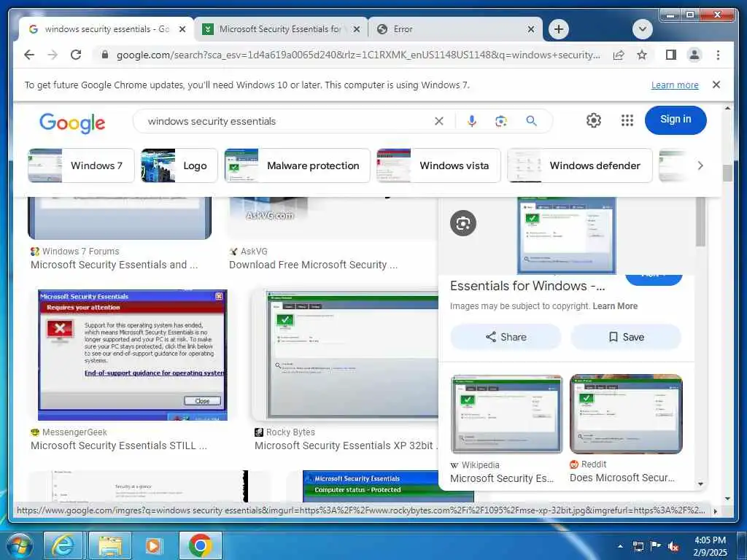
Task: Open the Learn more link in update notice
Action: 675,85
